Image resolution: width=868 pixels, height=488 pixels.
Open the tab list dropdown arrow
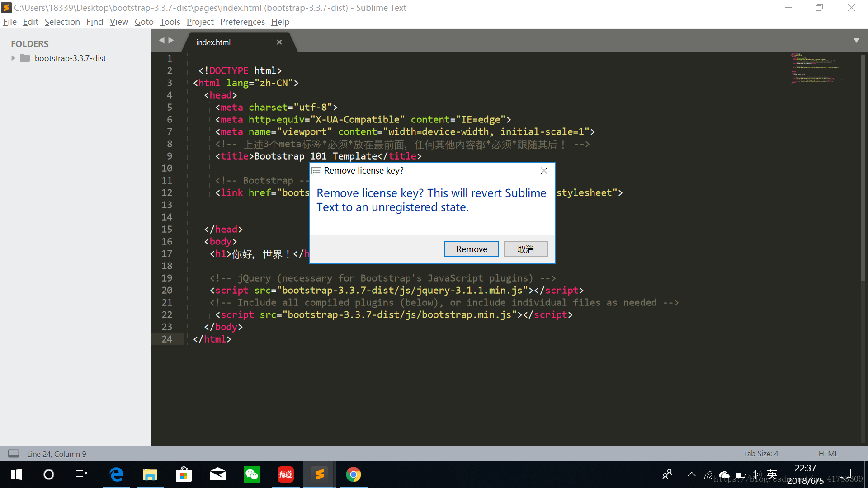[x=856, y=40]
